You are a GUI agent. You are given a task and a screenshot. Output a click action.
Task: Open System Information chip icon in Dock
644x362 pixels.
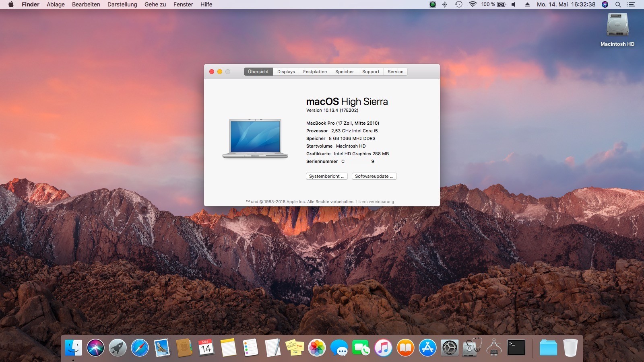coord(494,348)
